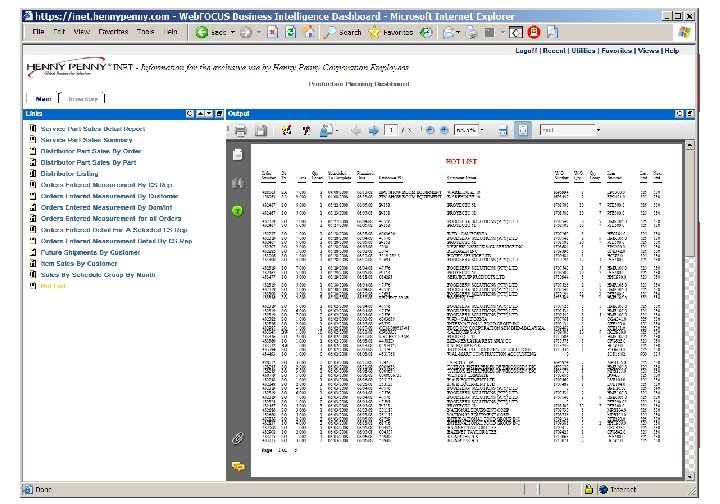720x504 pixels.
Task: Go to previous page in PDF viewer
Action: 356,130
